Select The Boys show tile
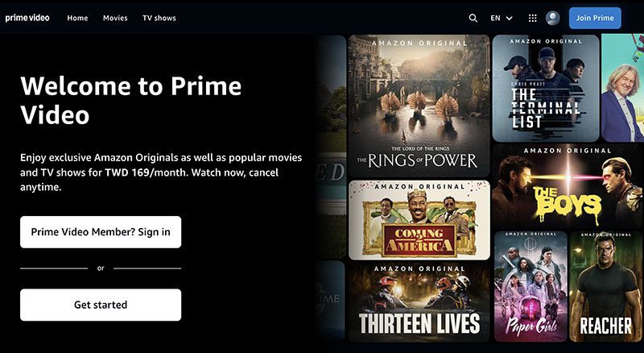The image size is (644, 353). click(568, 186)
